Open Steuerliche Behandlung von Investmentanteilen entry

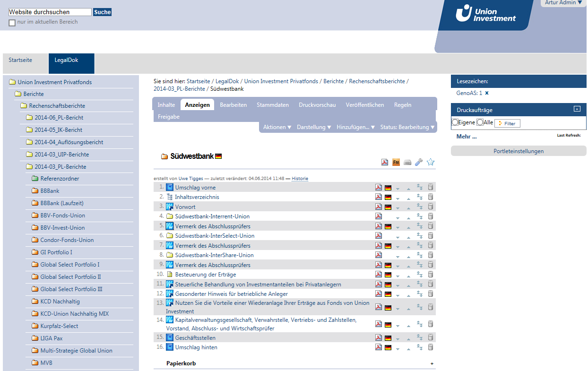click(x=258, y=285)
